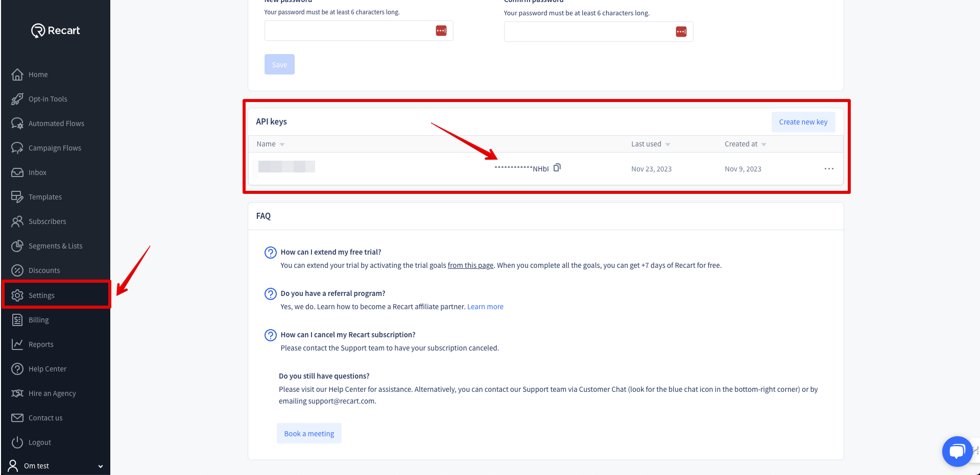Click 'Do you have a referral program?'
Image resolution: width=980 pixels, height=475 pixels.
pyautogui.click(x=333, y=293)
